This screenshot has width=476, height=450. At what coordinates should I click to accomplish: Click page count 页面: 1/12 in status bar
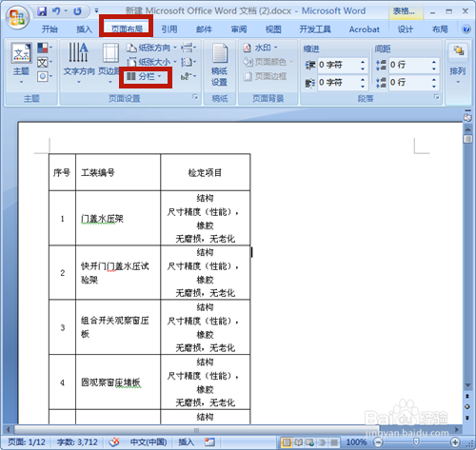click(x=27, y=442)
